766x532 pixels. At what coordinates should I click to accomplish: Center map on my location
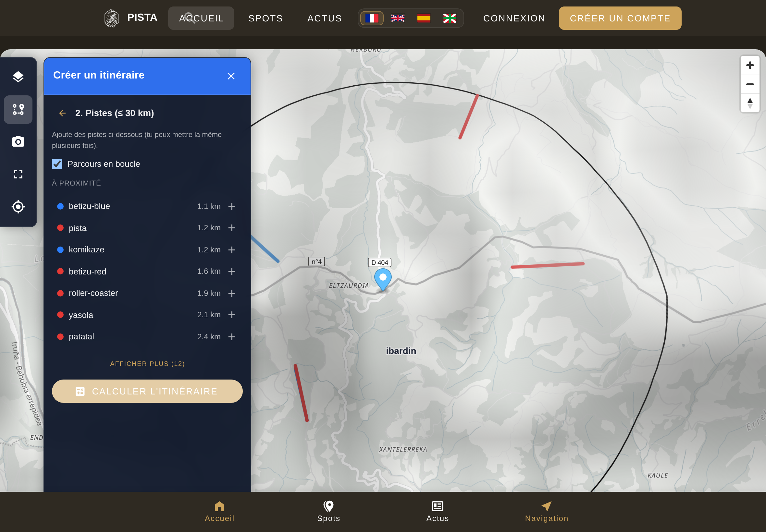pyautogui.click(x=18, y=207)
